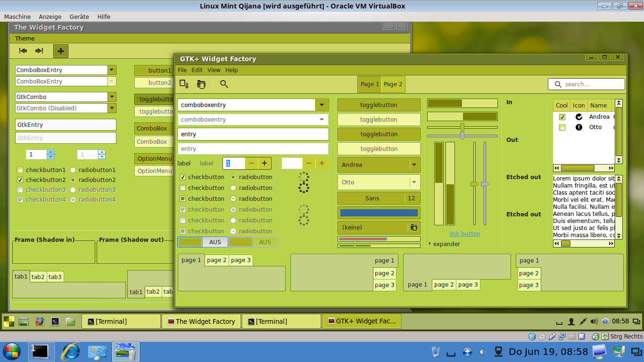644x362 pixels.
Task: Click the plus button in The Widget Factory toolbar
Action: 61,51
